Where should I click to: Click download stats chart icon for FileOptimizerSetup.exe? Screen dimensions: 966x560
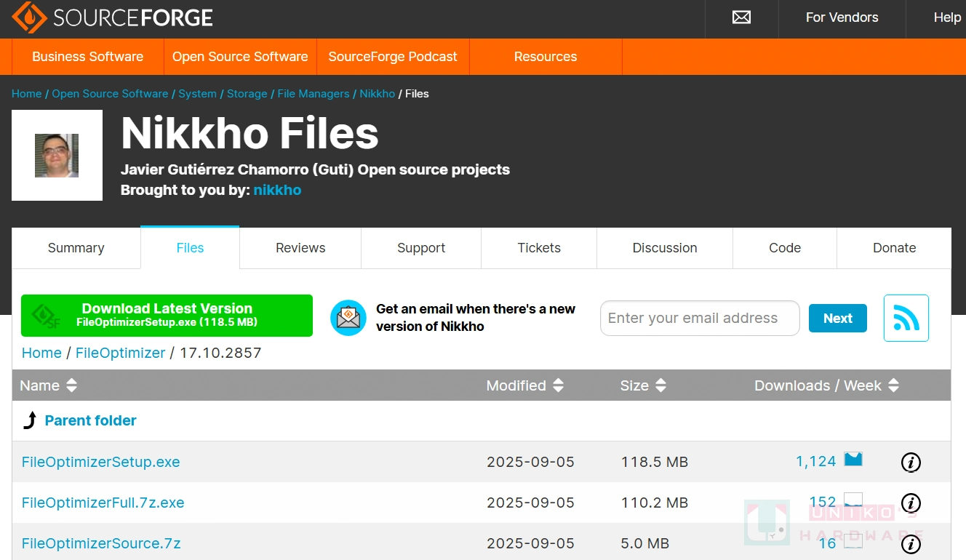853,460
